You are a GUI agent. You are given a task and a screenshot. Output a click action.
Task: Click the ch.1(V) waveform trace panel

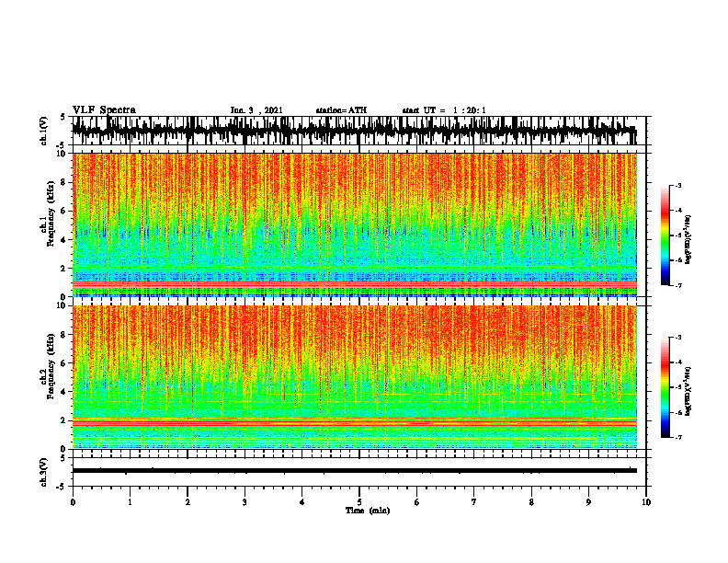(359, 131)
